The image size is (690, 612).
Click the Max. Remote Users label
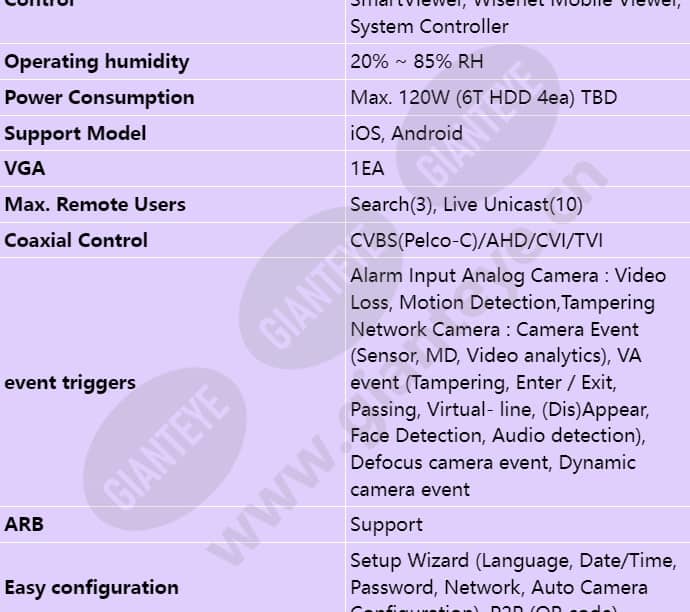click(95, 205)
